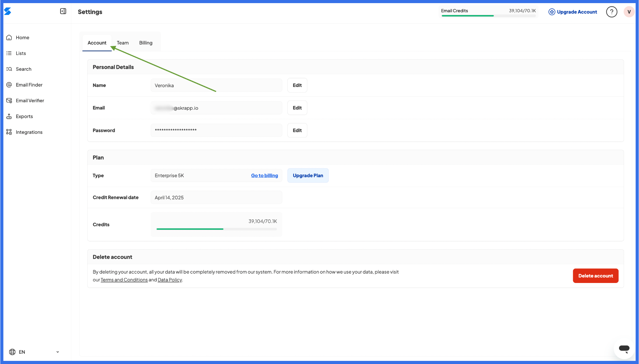639x364 pixels.
Task: Switch to the Account tab
Action: pyautogui.click(x=97, y=43)
